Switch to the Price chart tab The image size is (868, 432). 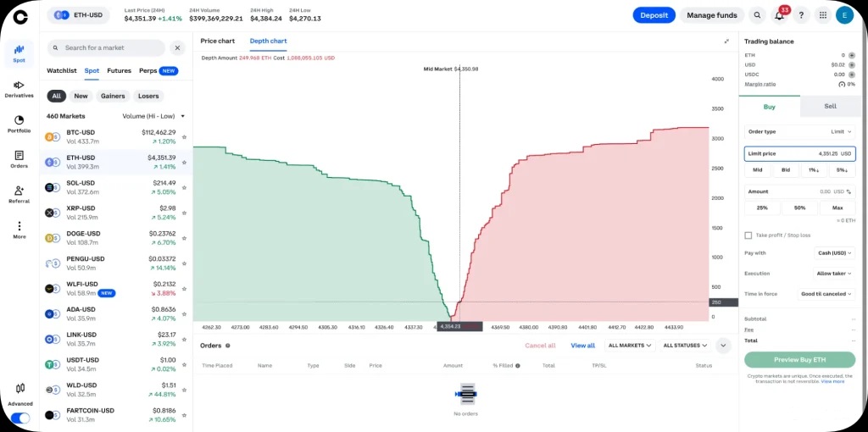click(x=218, y=41)
